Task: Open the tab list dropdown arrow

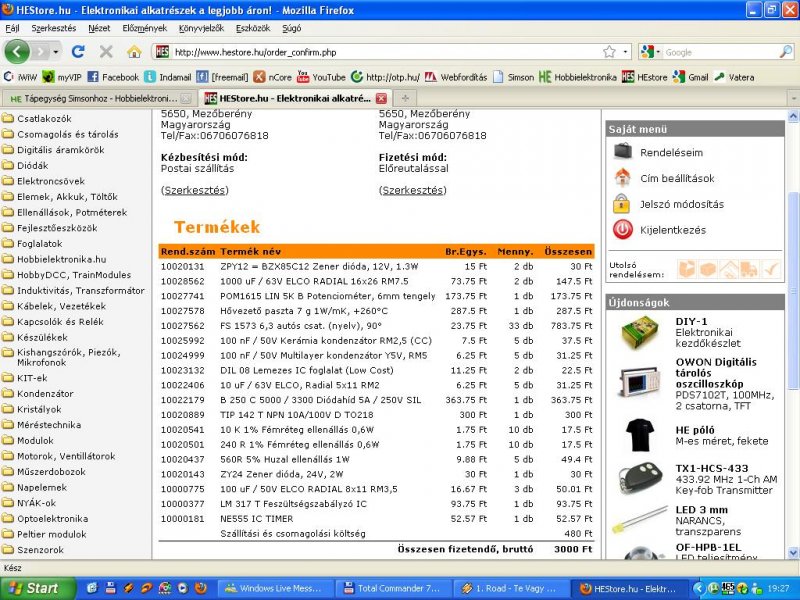Action: coord(793,98)
